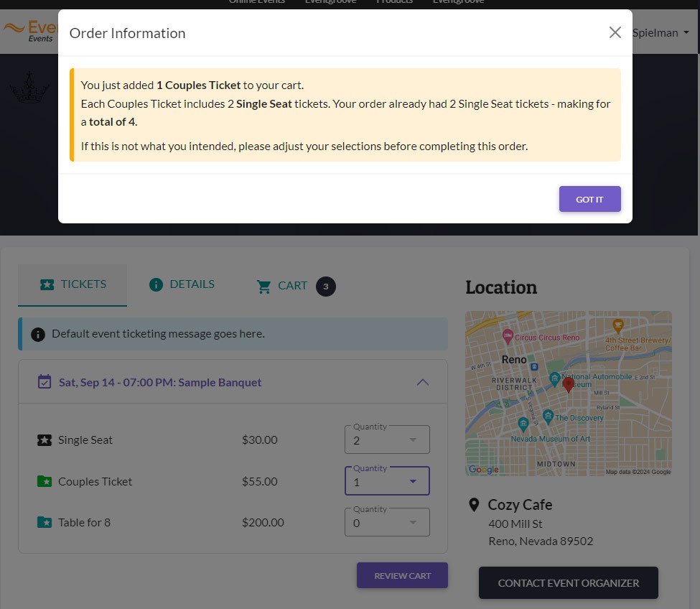Switch to the DETAILS tab

click(x=182, y=284)
